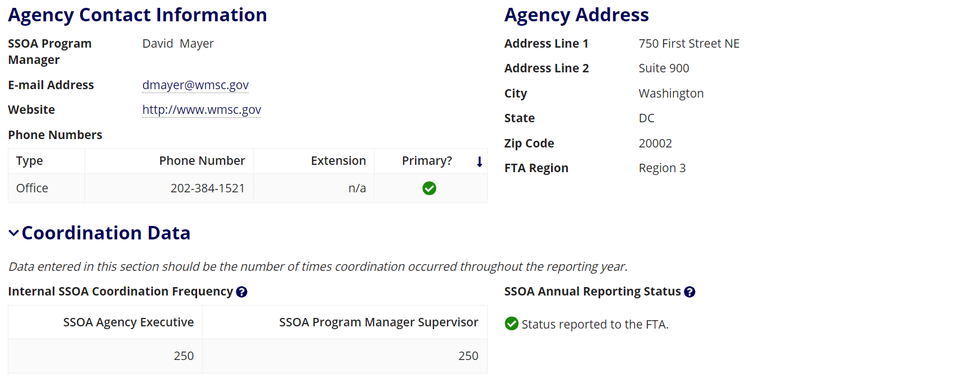Click the green status reported checkmark icon
980x374 pixels.
pyautogui.click(x=511, y=324)
